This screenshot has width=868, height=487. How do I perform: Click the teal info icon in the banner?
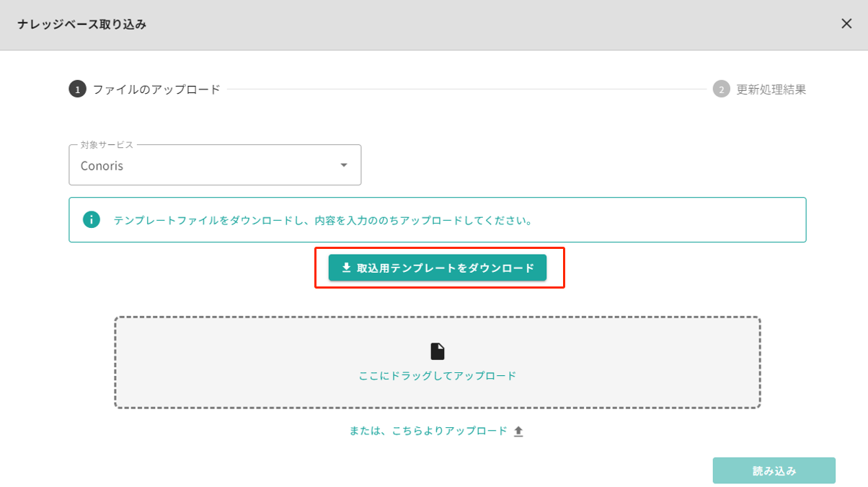pos(91,219)
